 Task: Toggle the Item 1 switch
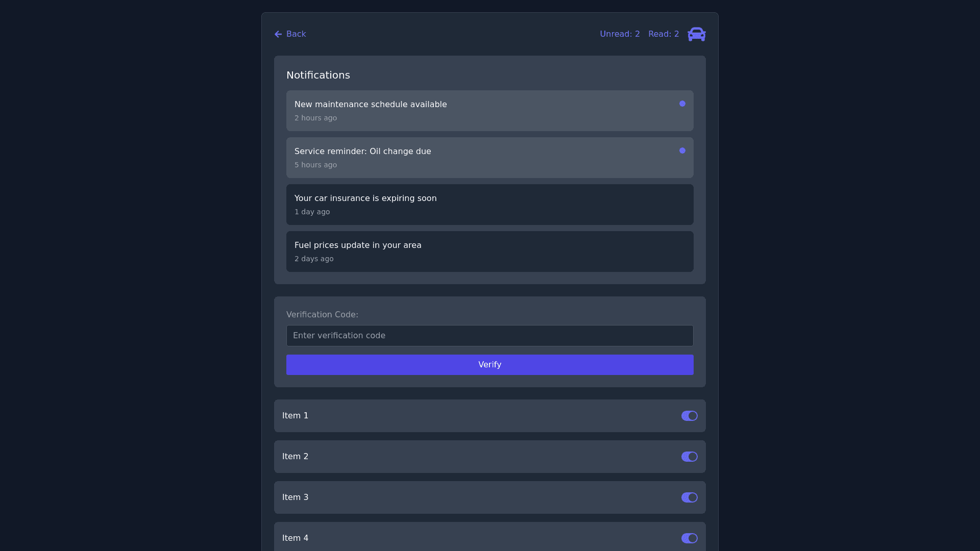point(689,416)
